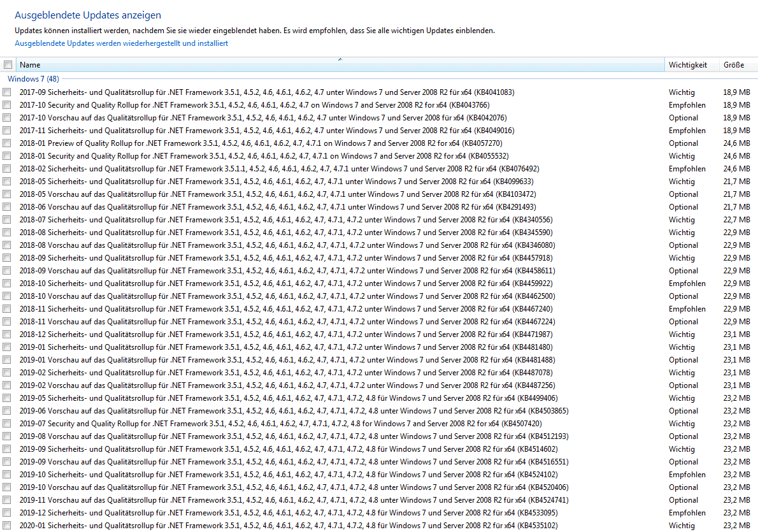This screenshot has width=758, height=532.
Task: Check the box for update KB4340556
Action: pyautogui.click(x=7, y=220)
